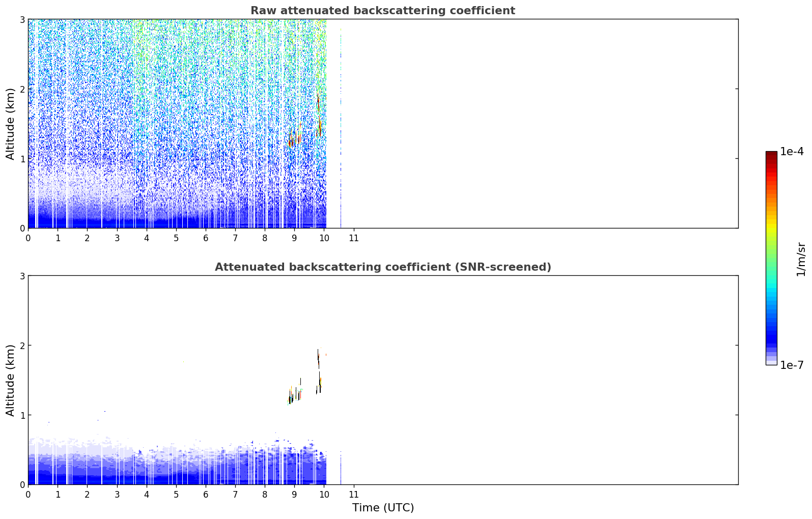This screenshot has height=519, width=812.
Task: Click the bottom plot's 'Altitude (km)' label
Action: 11,380
